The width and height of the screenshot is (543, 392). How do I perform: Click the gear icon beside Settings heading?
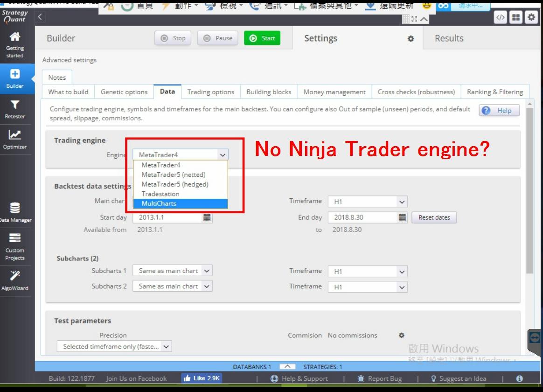(x=411, y=39)
